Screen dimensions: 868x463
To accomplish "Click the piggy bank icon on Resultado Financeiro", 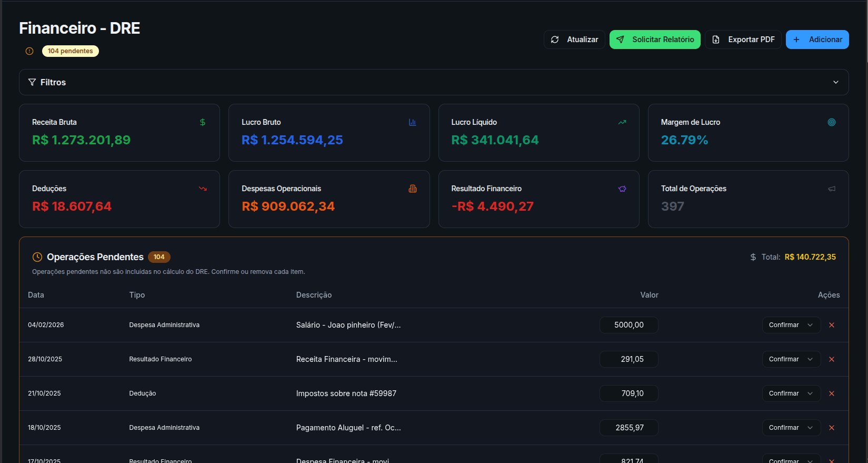I will click(622, 189).
